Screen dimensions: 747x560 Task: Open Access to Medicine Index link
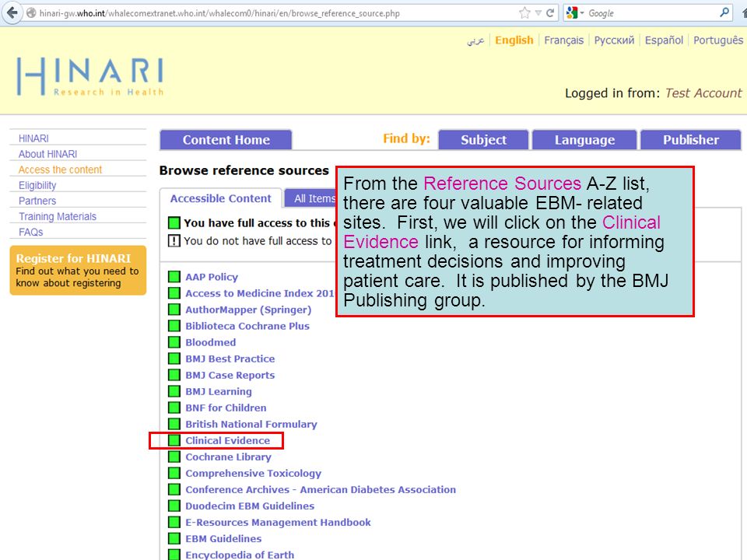pos(260,293)
